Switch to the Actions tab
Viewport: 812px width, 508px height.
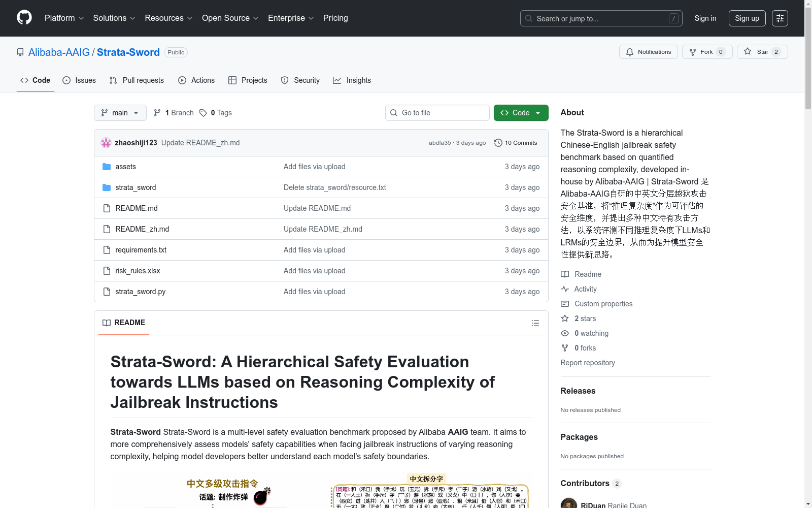(196, 80)
